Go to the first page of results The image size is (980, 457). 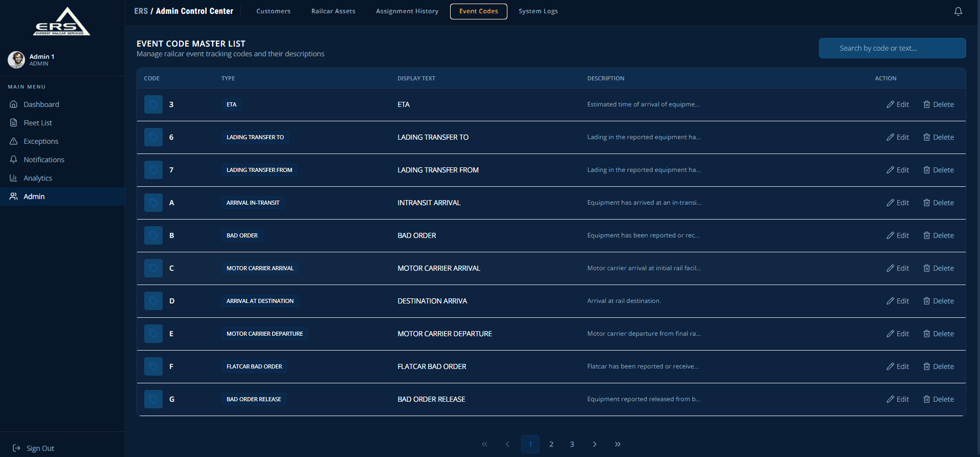pos(484,444)
